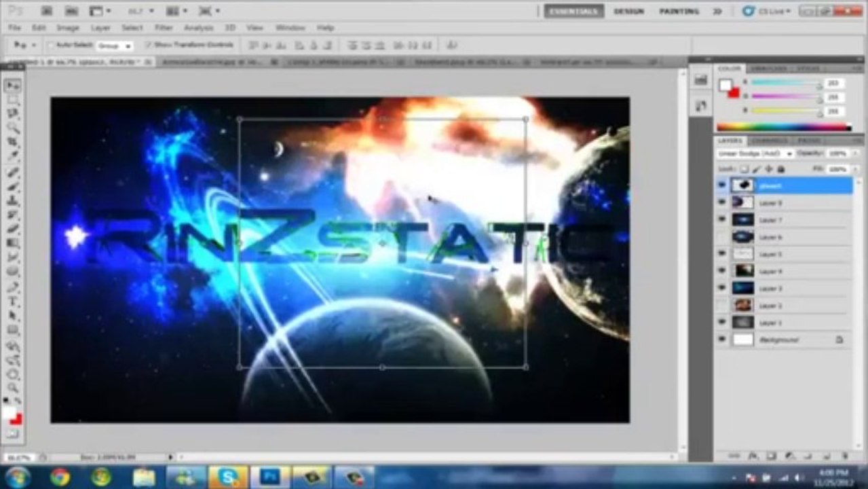Open the Window menu
This screenshot has width=868, height=489.
pos(290,28)
